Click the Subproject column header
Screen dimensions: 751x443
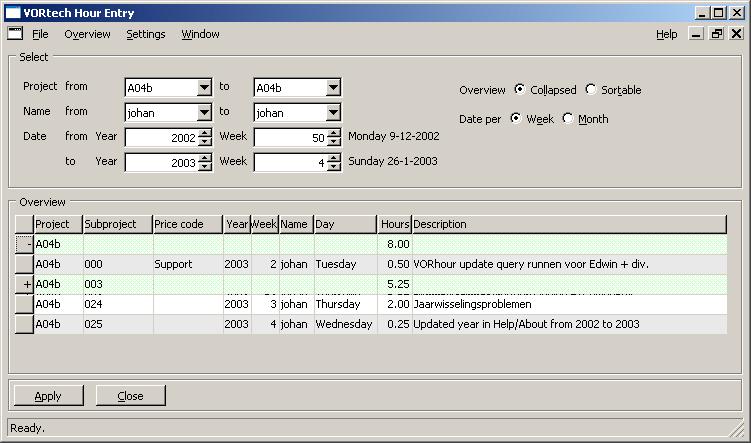click(118, 224)
